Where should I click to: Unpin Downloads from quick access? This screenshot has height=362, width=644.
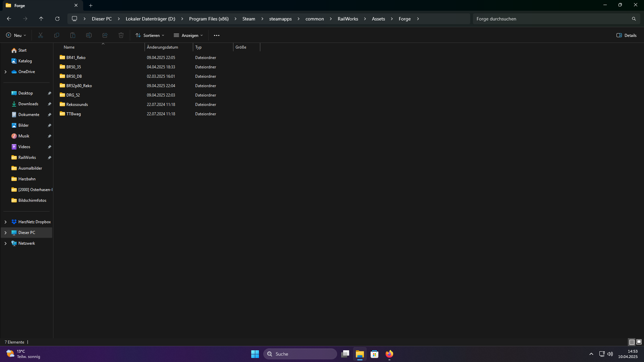click(x=49, y=104)
